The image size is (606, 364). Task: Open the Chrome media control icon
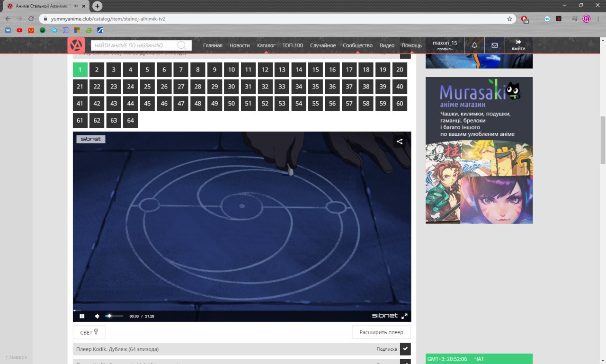tap(575, 19)
